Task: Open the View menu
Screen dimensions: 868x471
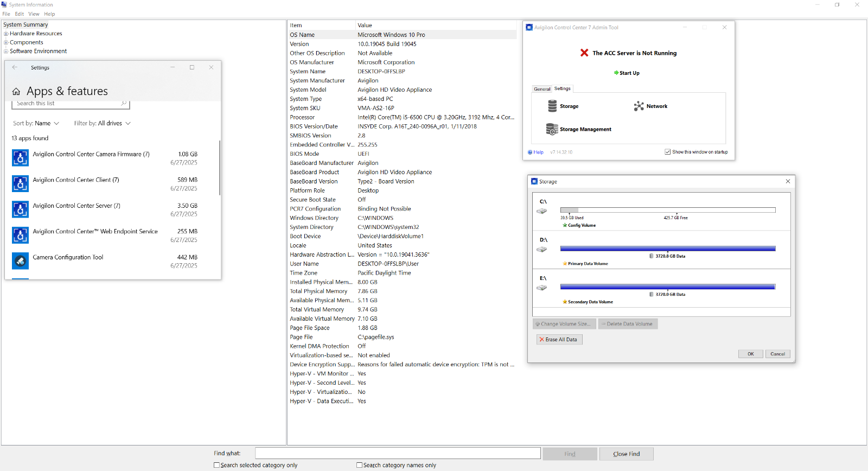Action: (x=34, y=14)
